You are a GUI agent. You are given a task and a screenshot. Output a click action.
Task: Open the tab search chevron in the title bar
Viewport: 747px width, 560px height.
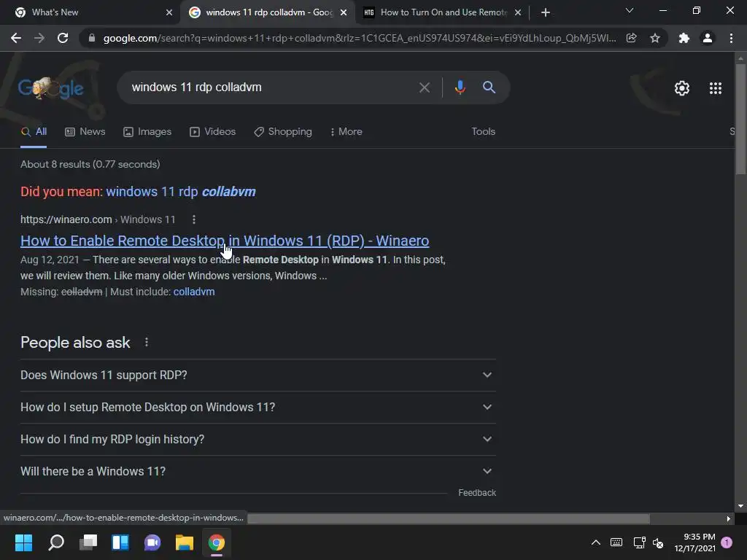630,10
